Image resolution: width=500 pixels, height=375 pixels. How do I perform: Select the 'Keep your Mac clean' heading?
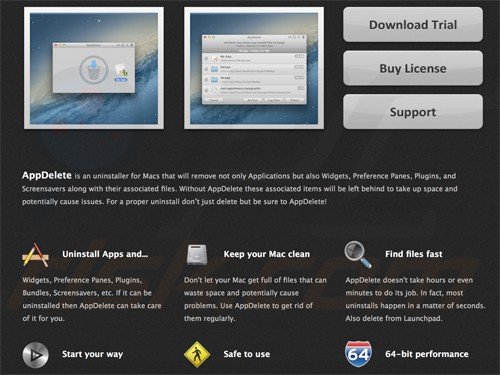pyautogui.click(x=267, y=254)
